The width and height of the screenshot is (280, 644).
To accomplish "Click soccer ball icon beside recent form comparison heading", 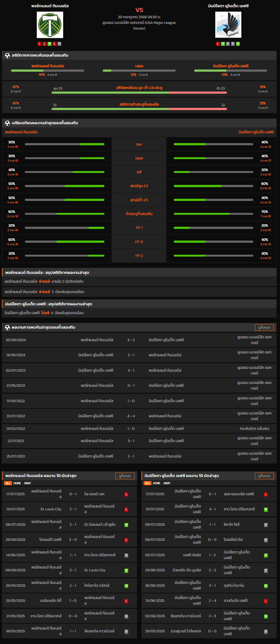I will point(7,123).
